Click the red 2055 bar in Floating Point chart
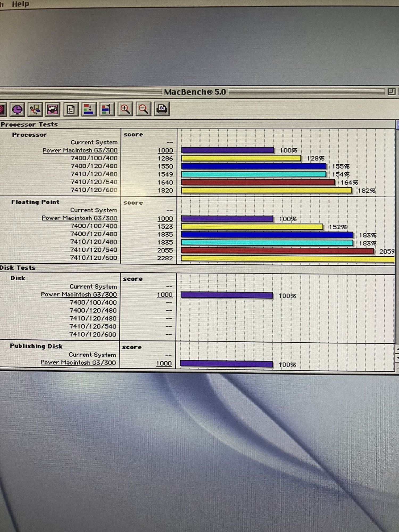Screen dimensions: 399x532 tap(277, 251)
